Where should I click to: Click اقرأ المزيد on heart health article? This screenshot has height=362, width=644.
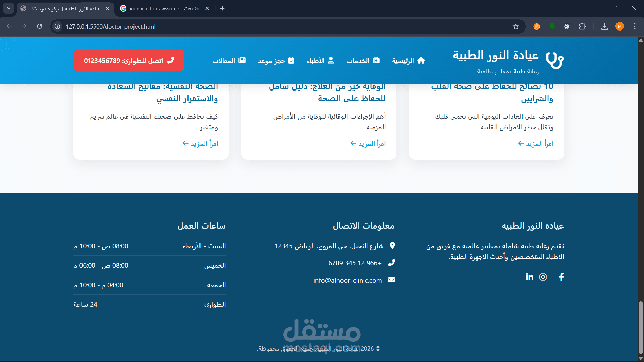[535, 144]
